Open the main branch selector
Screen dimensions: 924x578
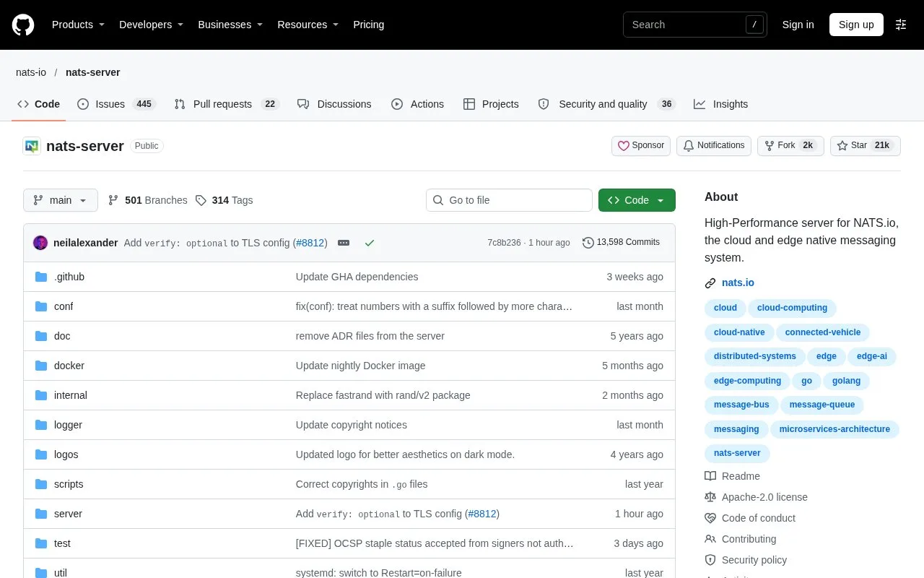pyautogui.click(x=61, y=200)
